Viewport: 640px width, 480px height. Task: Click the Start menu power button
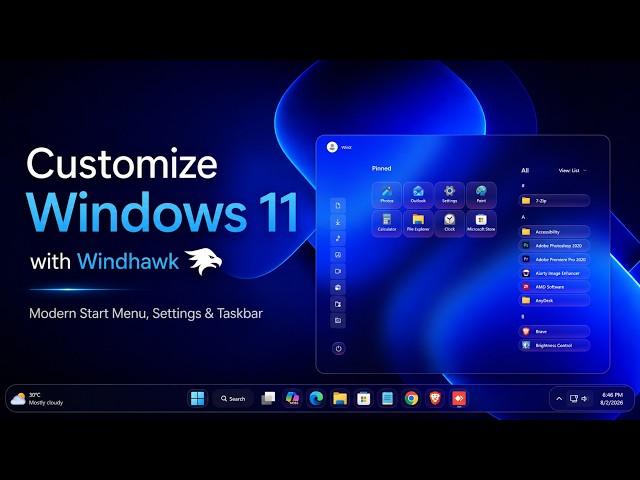coord(338,349)
